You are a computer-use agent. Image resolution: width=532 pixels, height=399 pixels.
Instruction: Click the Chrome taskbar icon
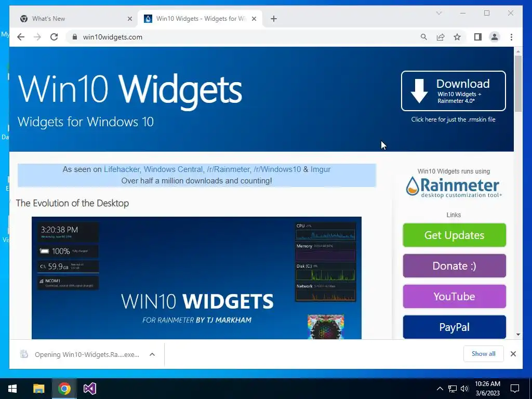coord(64,389)
